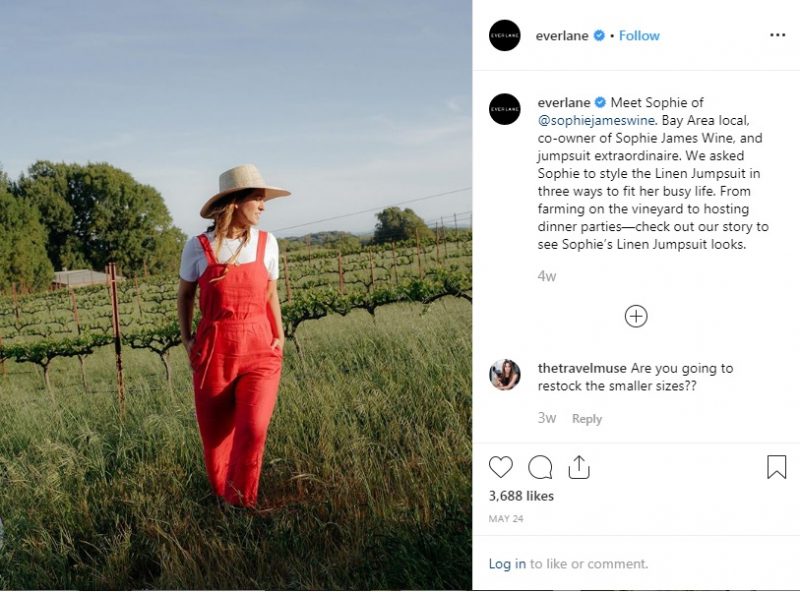The height and width of the screenshot is (592, 800).
Task: Click the vineyard photo of Sophie
Action: pyautogui.click(x=236, y=295)
